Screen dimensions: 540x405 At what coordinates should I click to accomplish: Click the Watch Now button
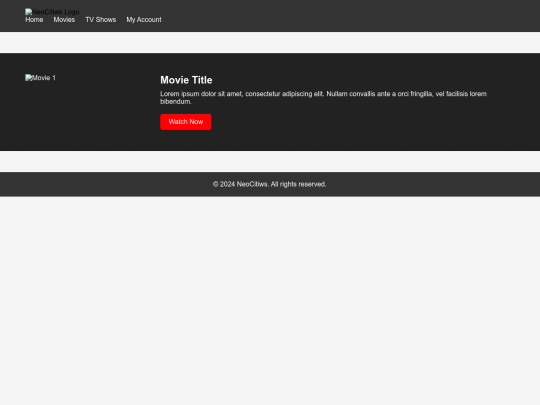point(186,122)
